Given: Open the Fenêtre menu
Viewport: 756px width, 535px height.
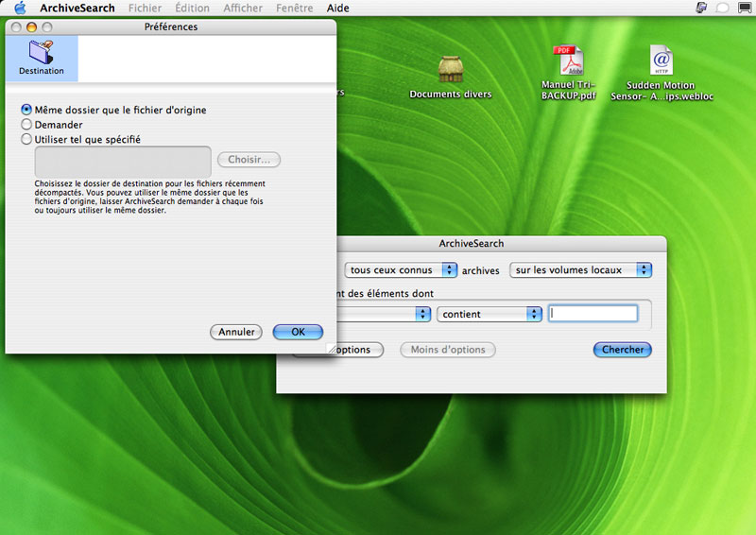Looking at the screenshot, I should (294, 8).
